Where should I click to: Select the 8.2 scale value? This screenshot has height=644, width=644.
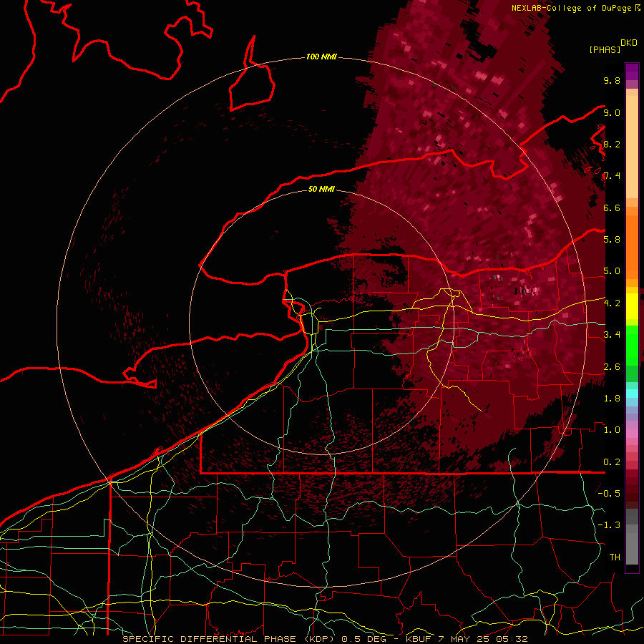click(x=612, y=144)
